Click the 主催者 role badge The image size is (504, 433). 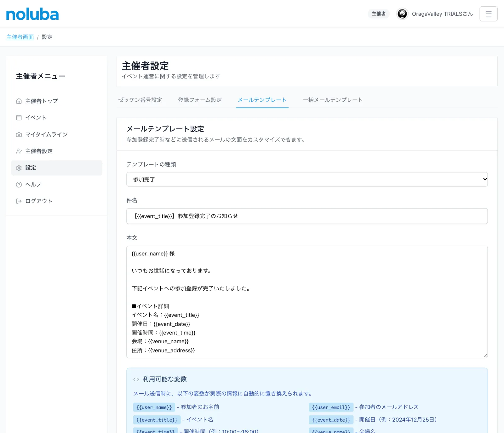(x=379, y=14)
